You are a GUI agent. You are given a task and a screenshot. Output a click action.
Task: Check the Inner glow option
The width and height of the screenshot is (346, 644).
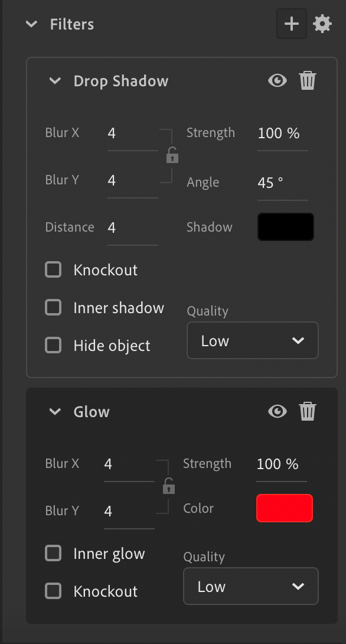click(53, 553)
